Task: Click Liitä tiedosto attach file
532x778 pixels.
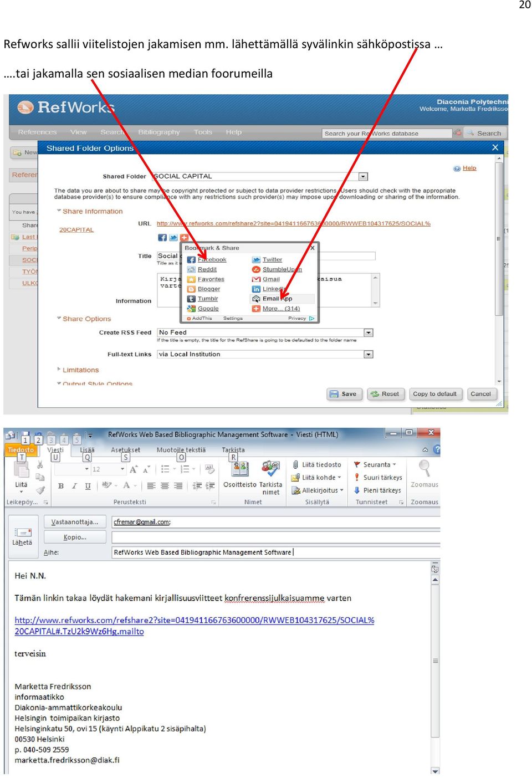Action: [x=316, y=464]
